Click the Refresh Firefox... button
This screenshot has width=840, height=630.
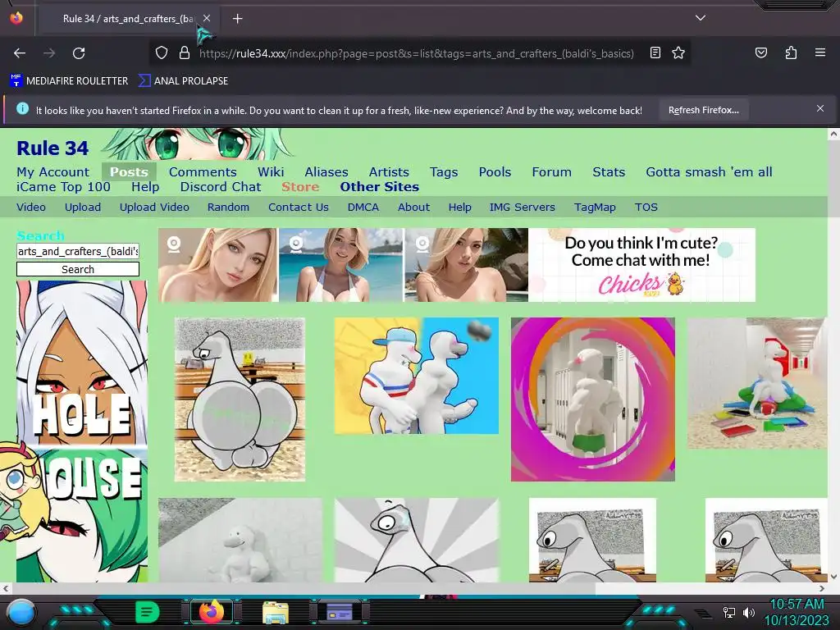703,110
